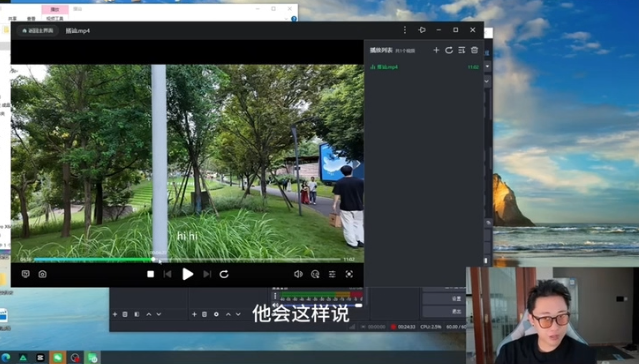Refresh the playlist
Image resolution: width=639 pixels, height=364 pixels.
pos(449,50)
